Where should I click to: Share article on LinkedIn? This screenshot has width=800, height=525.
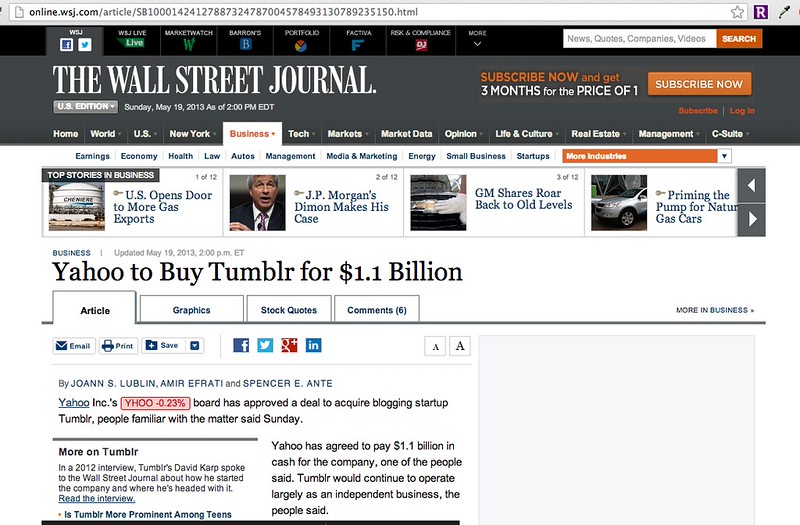pos(313,345)
